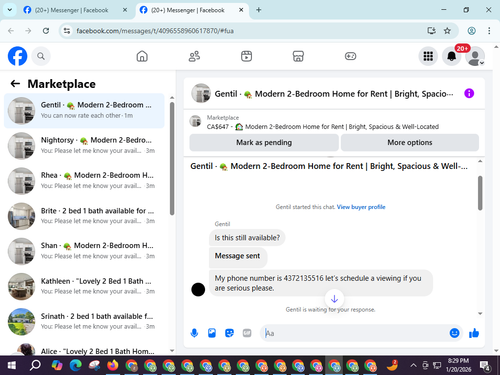
Task: Select the second Messenger browser tab
Action: [x=187, y=10]
